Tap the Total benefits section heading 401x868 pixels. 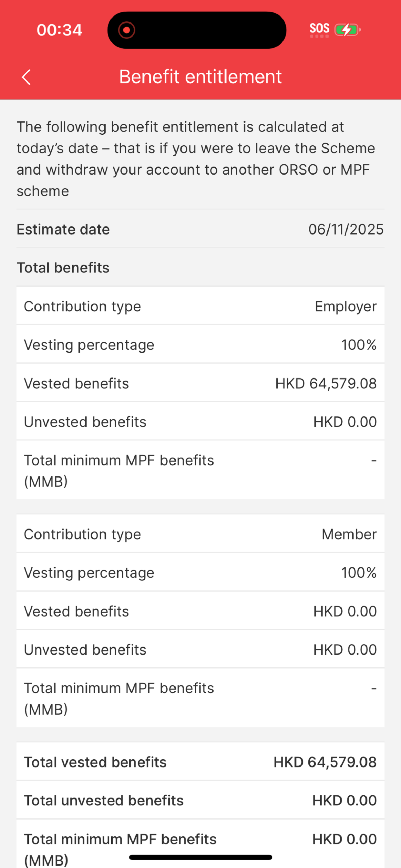coord(63,268)
